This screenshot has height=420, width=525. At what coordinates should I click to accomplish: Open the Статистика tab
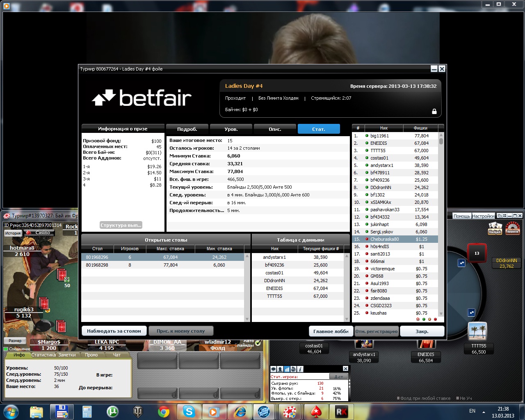pos(43,355)
